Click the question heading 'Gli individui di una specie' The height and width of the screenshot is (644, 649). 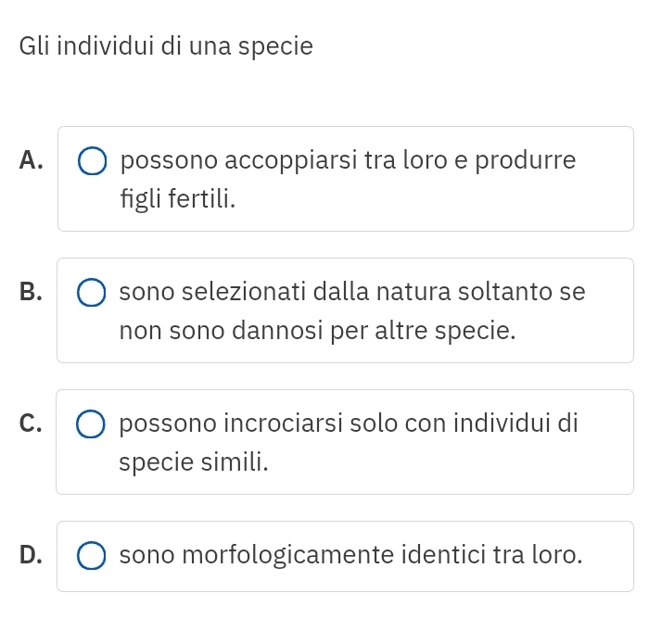pos(166,46)
